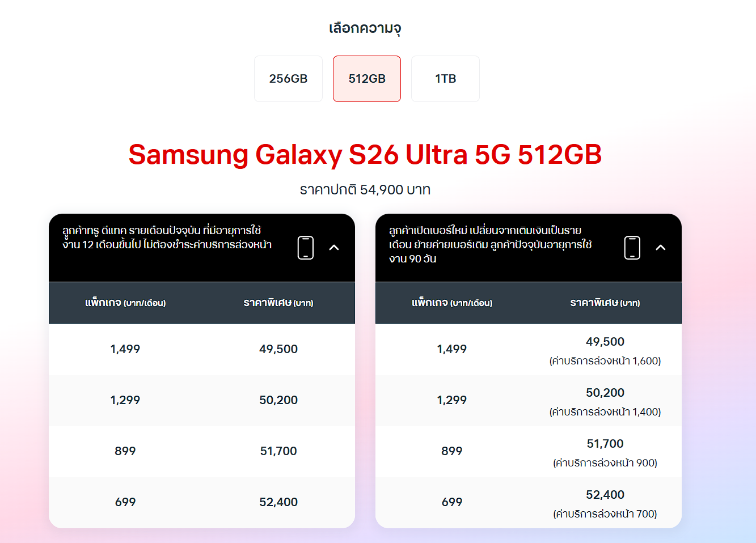The image size is (756, 543).
Task: Choose the 1TB capacity option
Action: [445, 79]
